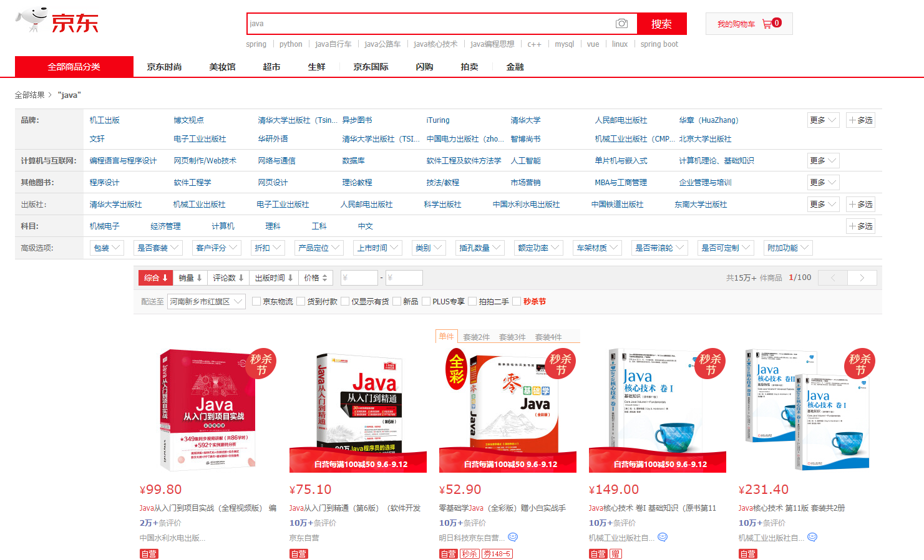Image resolution: width=924 pixels, height=560 pixels.
Task: Check the 秒杀节 checkbox
Action: point(517,302)
